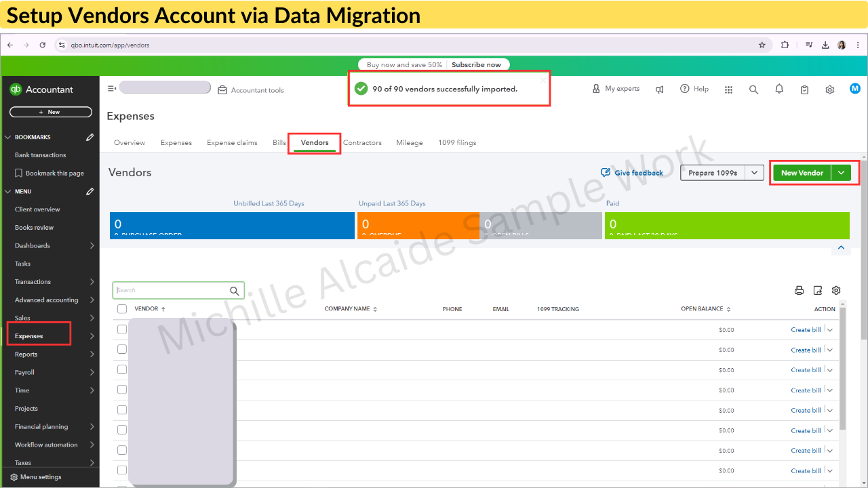Sort by the COMPANY NAME column header
The width and height of the screenshot is (868, 488).
point(351,309)
